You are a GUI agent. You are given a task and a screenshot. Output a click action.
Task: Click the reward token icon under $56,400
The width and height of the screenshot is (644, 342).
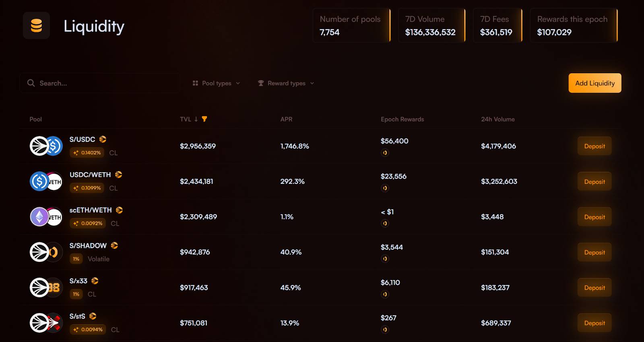coord(385,153)
